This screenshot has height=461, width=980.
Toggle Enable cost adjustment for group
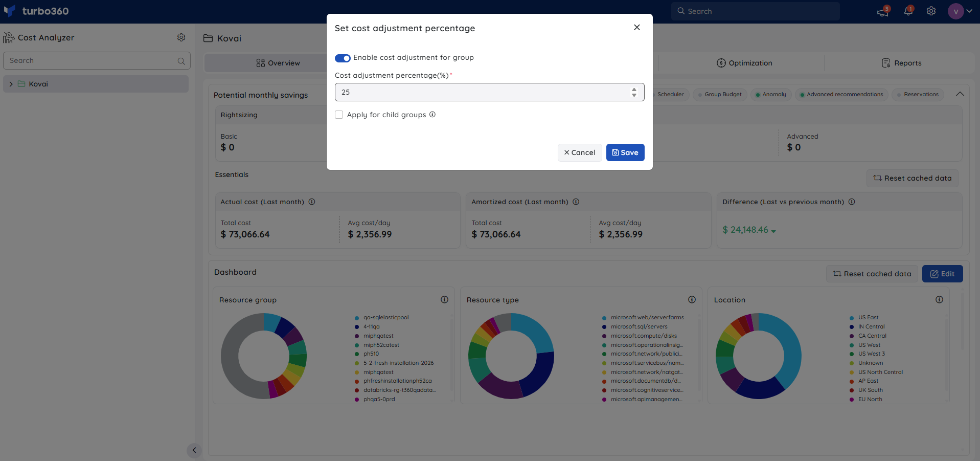coord(343,58)
